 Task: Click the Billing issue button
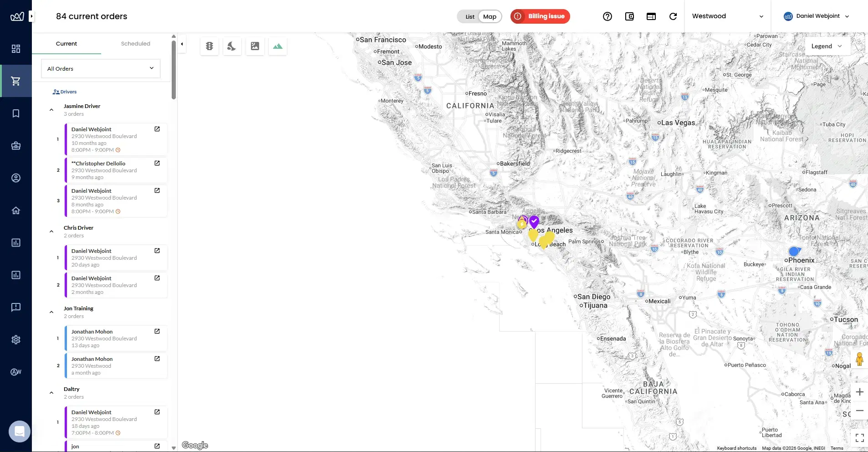(540, 16)
